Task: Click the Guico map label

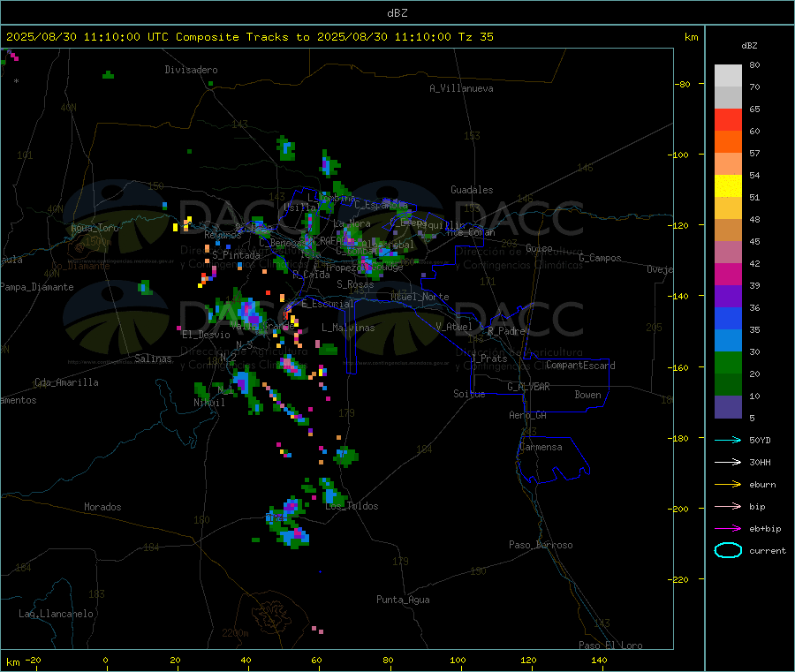Action: click(539, 248)
